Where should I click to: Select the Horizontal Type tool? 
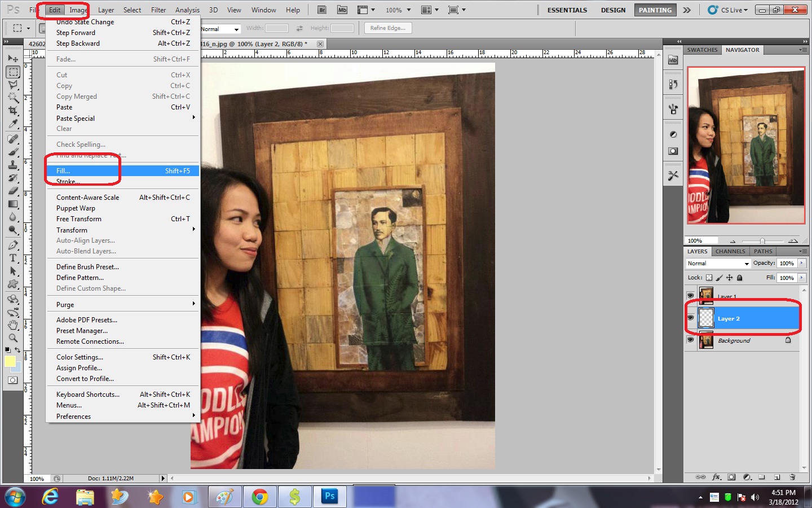pyautogui.click(x=13, y=257)
